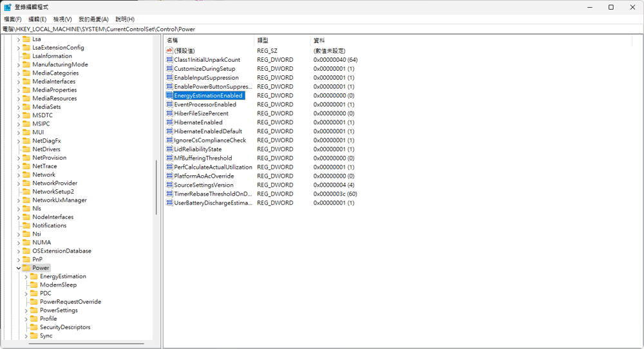Viewport: 644px width, 349px height.
Task: Click the folder icon of NetworkProvider key
Action: pos(26,183)
